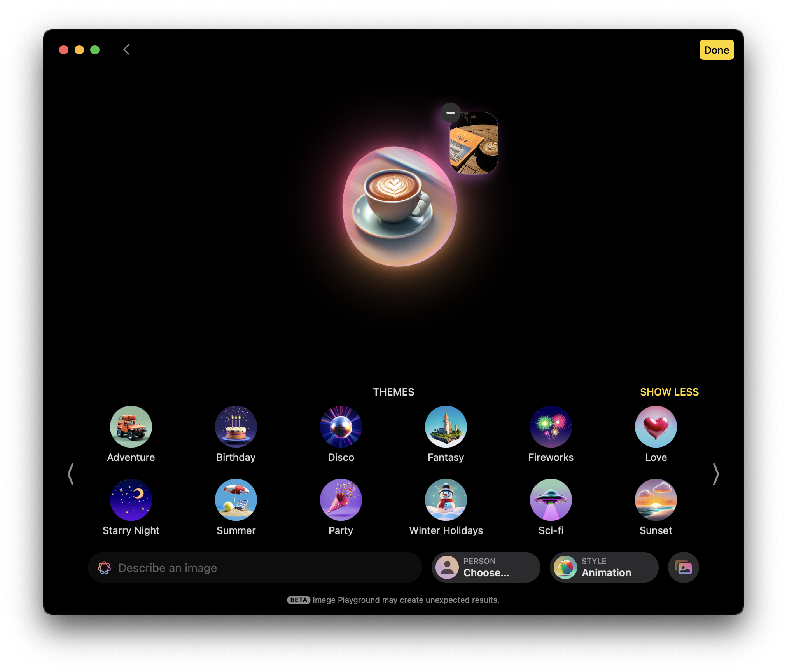The width and height of the screenshot is (787, 672).
Task: Click the Describe an image field
Action: [x=255, y=567]
